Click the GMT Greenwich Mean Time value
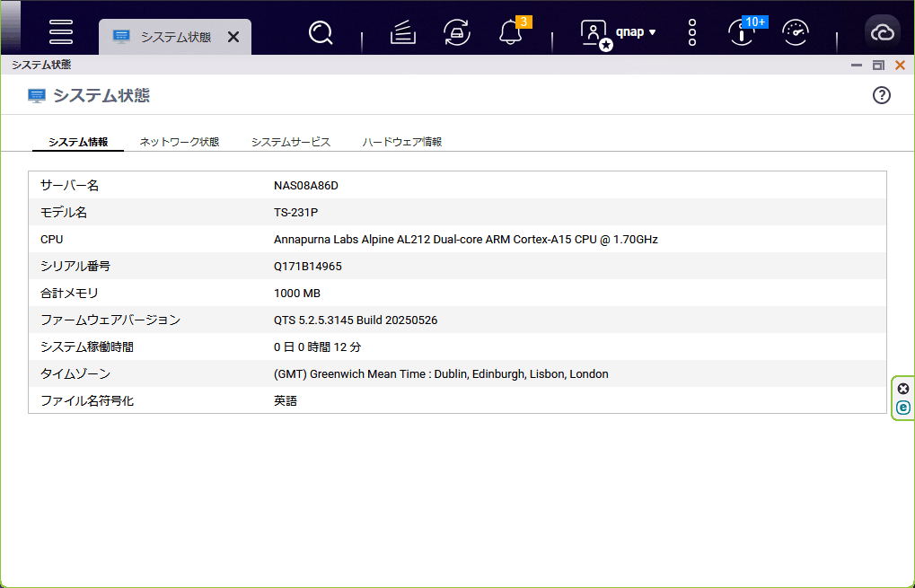The width and height of the screenshot is (915, 588). 441,374
